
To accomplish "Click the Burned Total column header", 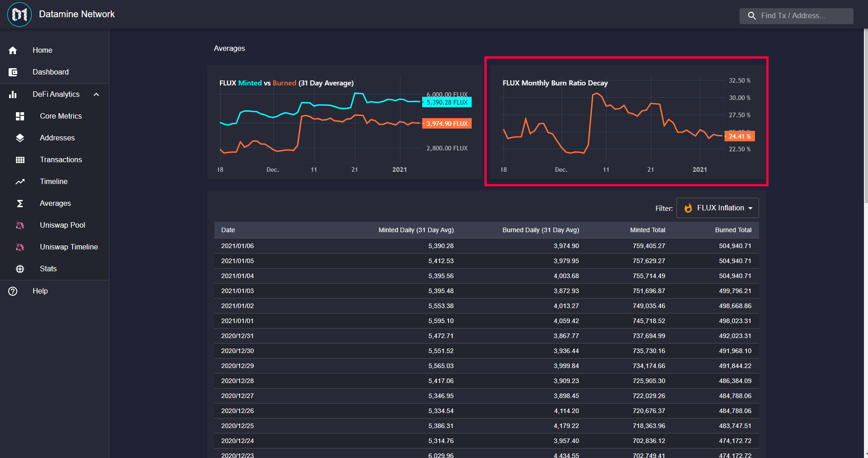I will [x=733, y=230].
